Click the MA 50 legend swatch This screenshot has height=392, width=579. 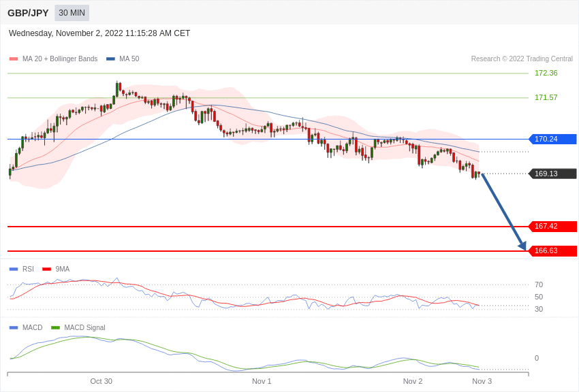coord(110,59)
